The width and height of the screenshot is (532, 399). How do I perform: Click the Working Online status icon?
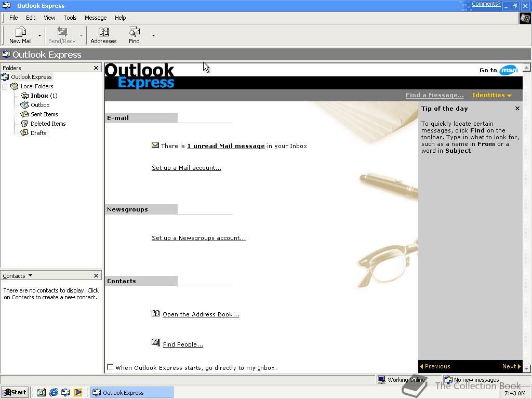click(x=382, y=380)
